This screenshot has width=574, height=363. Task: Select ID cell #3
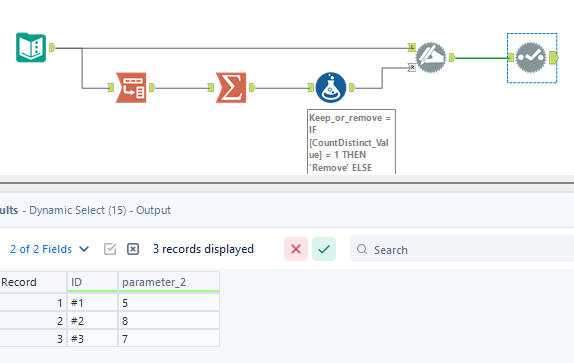tap(92, 338)
